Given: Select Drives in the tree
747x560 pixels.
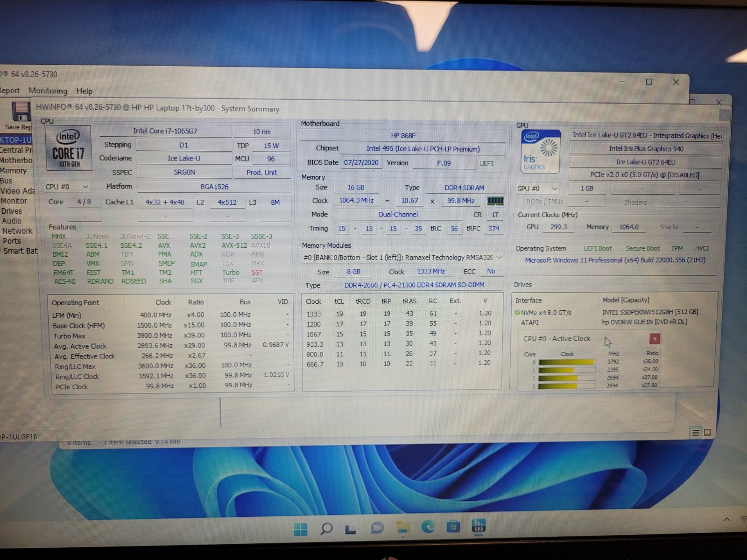Looking at the screenshot, I should tap(11, 211).
